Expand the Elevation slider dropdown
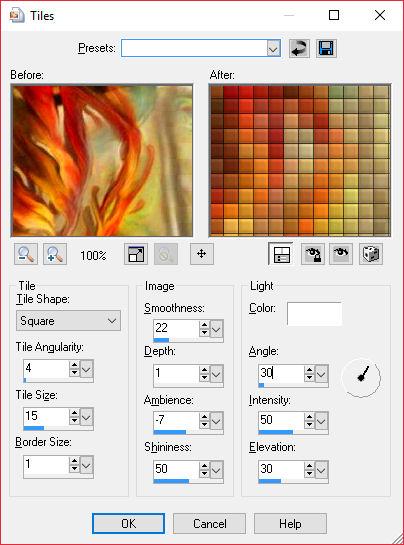This screenshot has width=404, height=545. coord(321,470)
